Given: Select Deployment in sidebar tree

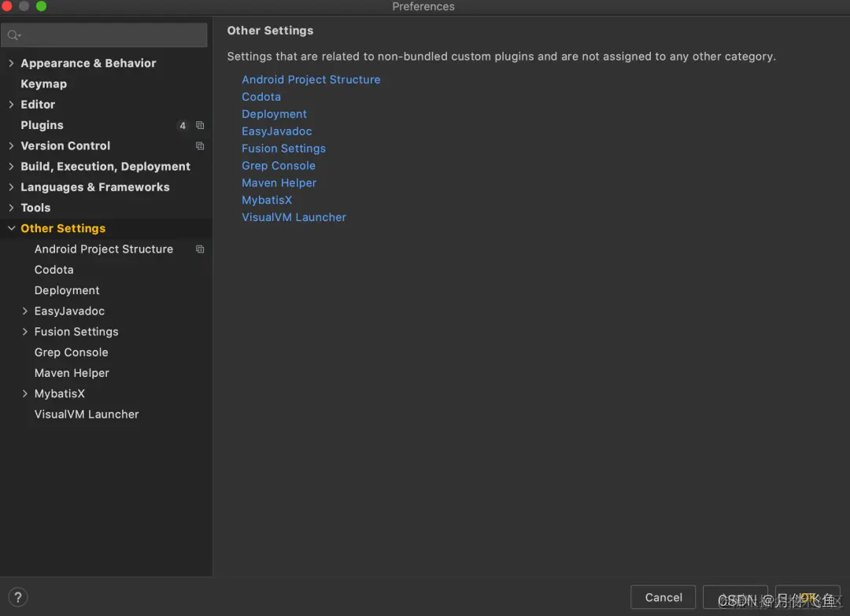Looking at the screenshot, I should pyautogui.click(x=67, y=290).
